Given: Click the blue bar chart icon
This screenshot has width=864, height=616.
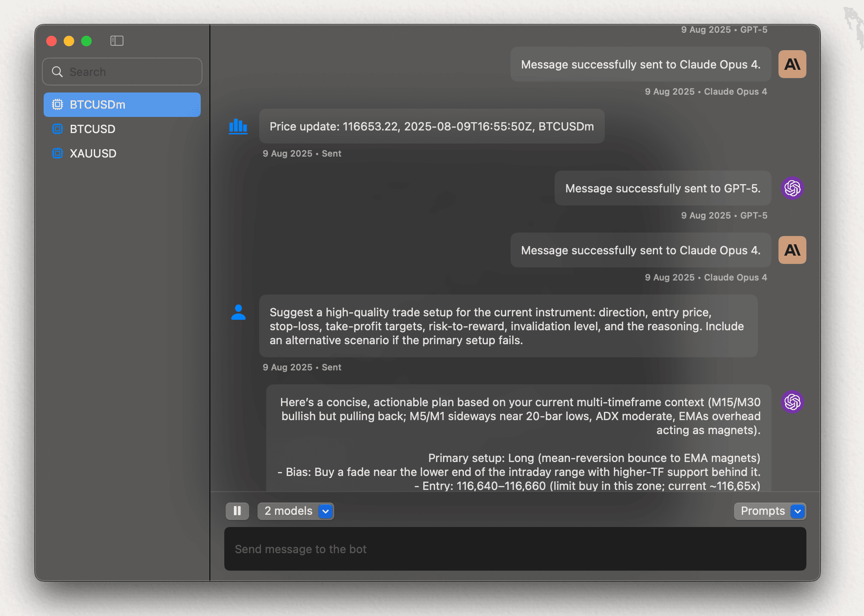Looking at the screenshot, I should (238, 127).
